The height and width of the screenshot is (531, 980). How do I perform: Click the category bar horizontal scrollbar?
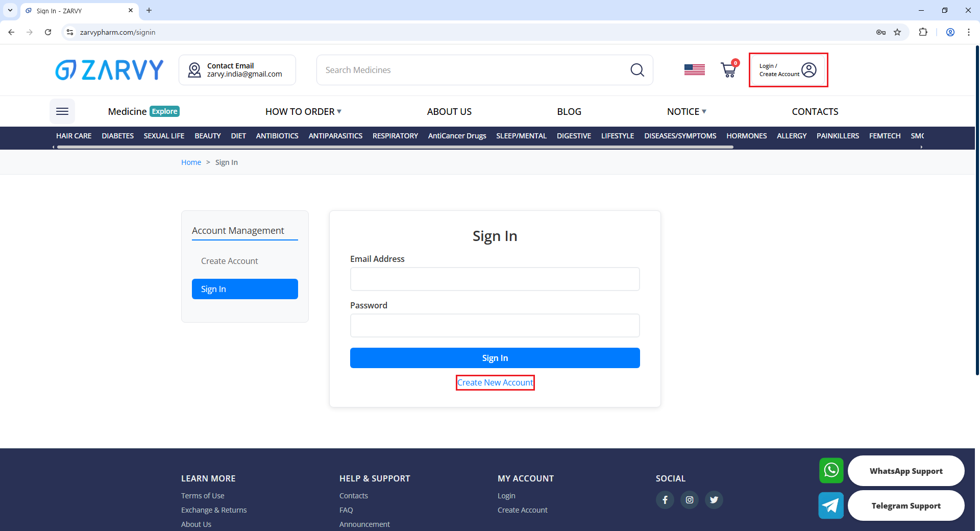click(x=395, y=147)
